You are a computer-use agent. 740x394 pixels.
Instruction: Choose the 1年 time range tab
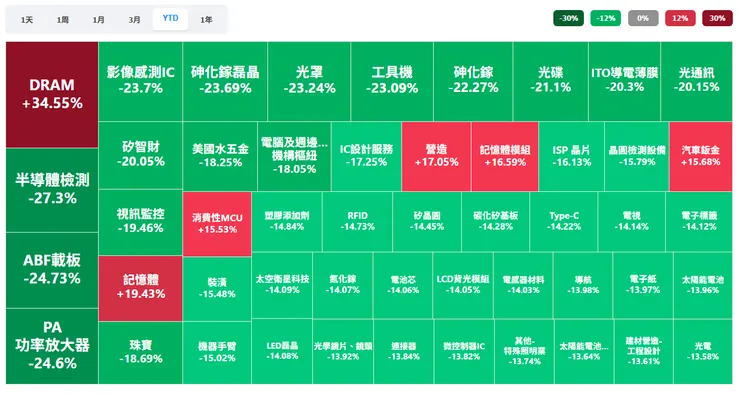point(206,20)
